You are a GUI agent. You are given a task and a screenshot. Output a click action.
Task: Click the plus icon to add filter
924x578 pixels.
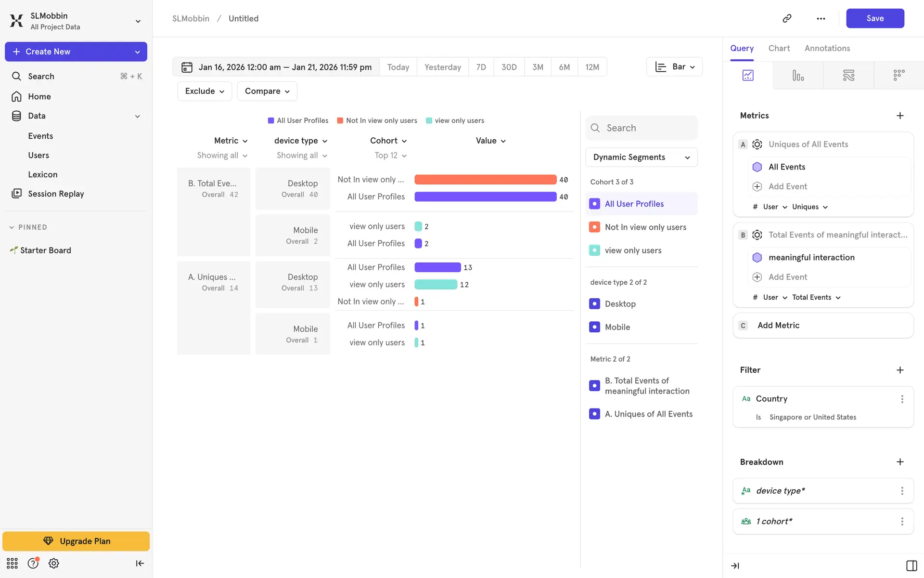pos(900,370)
